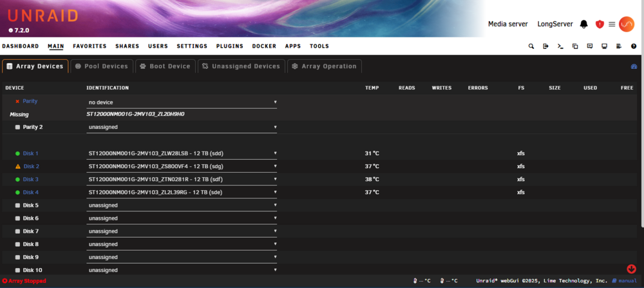Open the Plugins menu

tap(230, 46)
